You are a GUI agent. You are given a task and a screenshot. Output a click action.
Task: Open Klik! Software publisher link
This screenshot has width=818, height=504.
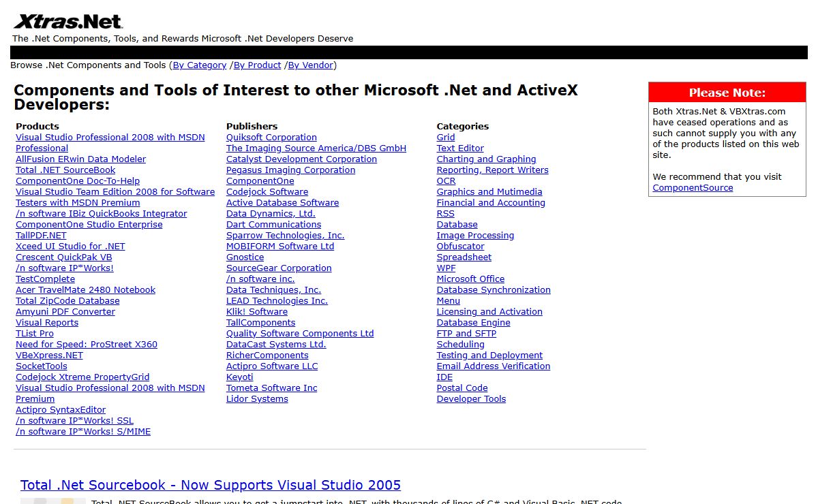[257, 312]
